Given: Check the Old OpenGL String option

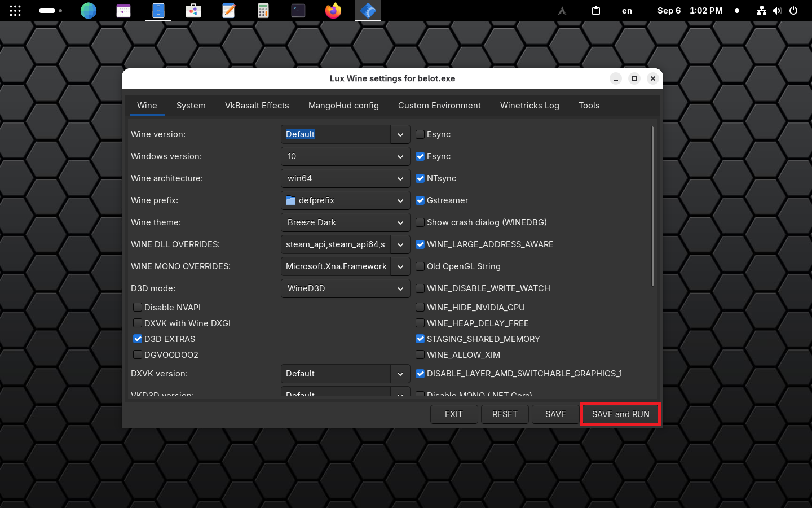Looking at the screenshot, I should point(420,266).
